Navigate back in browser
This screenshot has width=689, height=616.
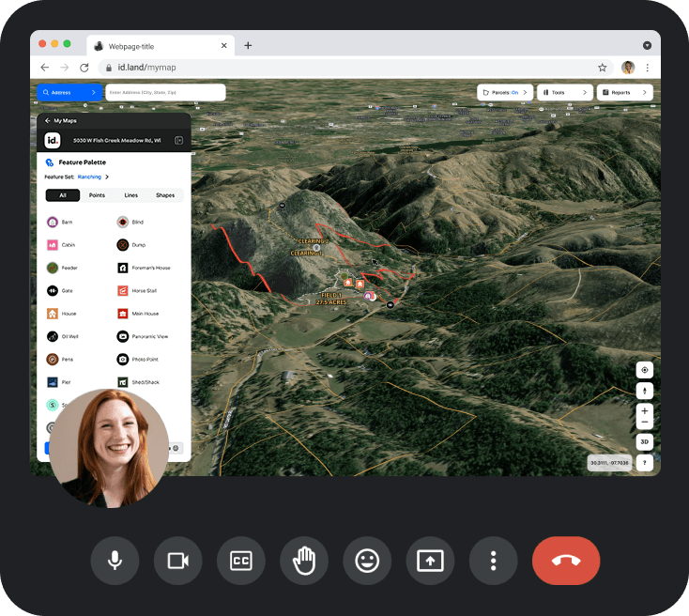45,68
